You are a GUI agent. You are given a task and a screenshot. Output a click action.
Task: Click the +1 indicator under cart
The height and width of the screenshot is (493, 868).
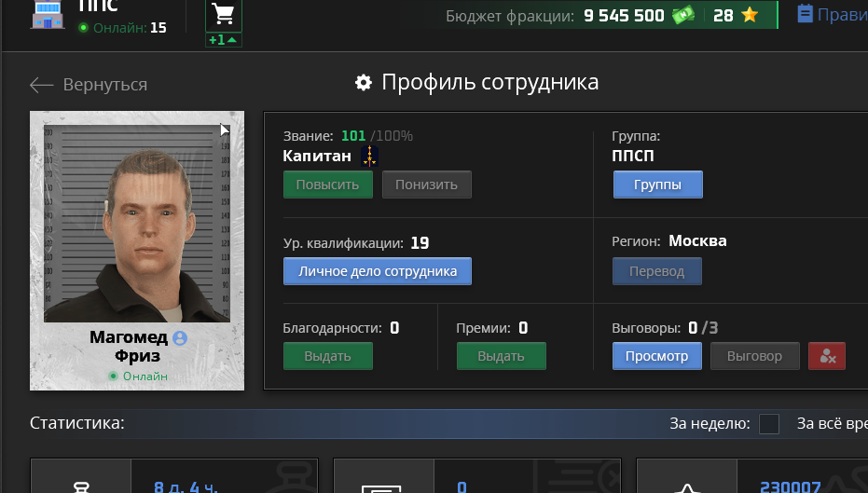[x=224, y=40]
